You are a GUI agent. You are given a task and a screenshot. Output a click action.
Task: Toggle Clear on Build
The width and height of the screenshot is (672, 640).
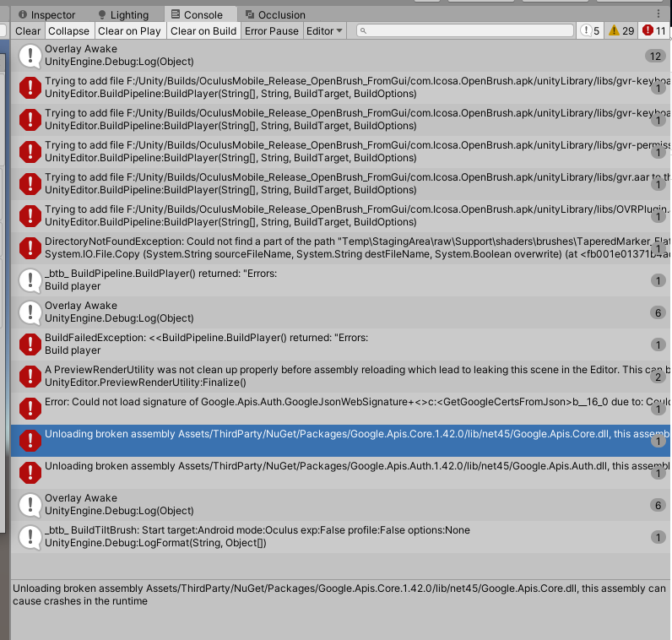tap(203, 31)
